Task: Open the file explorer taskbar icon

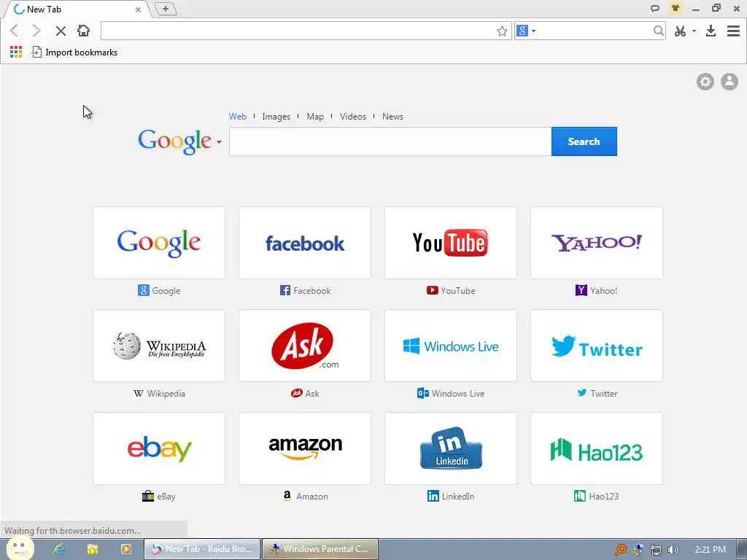Action: point(93,549)
